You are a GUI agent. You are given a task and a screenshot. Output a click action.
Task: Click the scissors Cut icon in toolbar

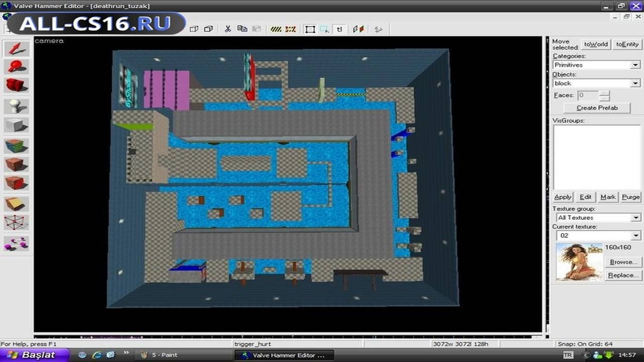click(x=228, y=29)
